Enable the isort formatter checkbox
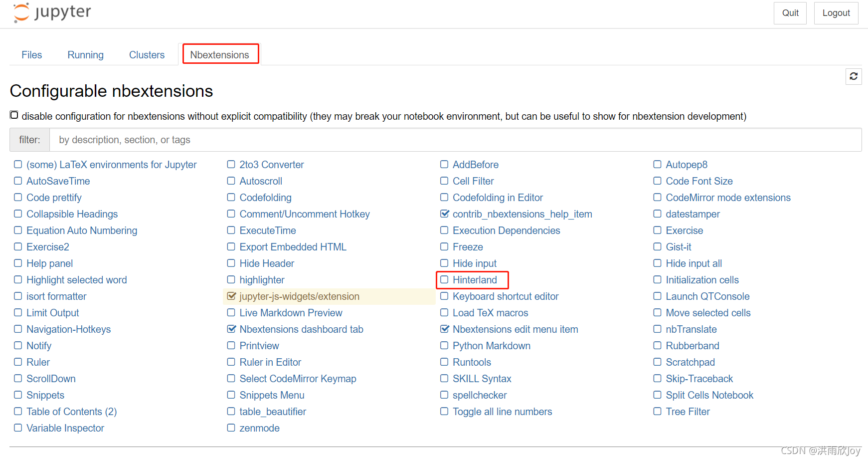The width and height of the screenshot is (868, 461). (18, 296)
